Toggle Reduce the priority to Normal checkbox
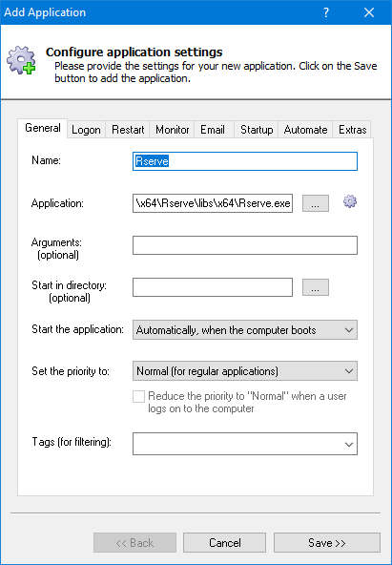The width and height of the screenshot is (392, 565). tap(138, 396)
